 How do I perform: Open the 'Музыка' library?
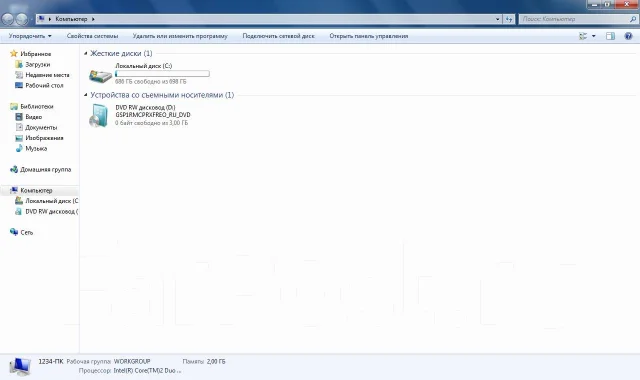31,149
